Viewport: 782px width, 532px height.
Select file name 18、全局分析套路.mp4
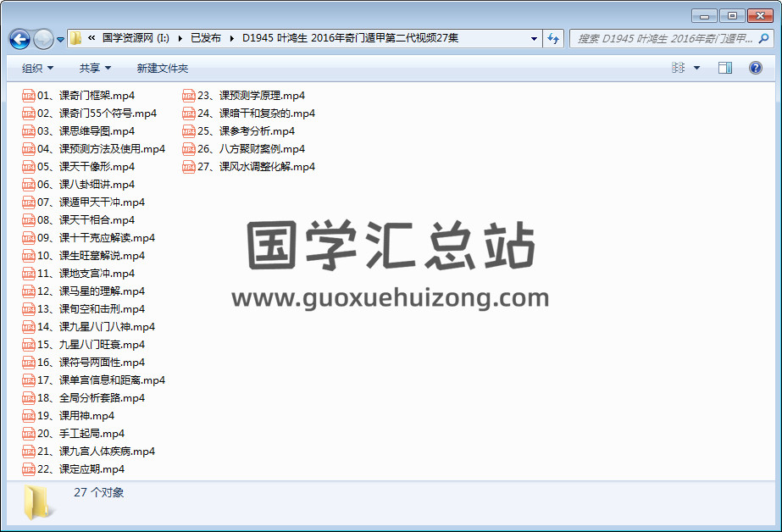92,398
